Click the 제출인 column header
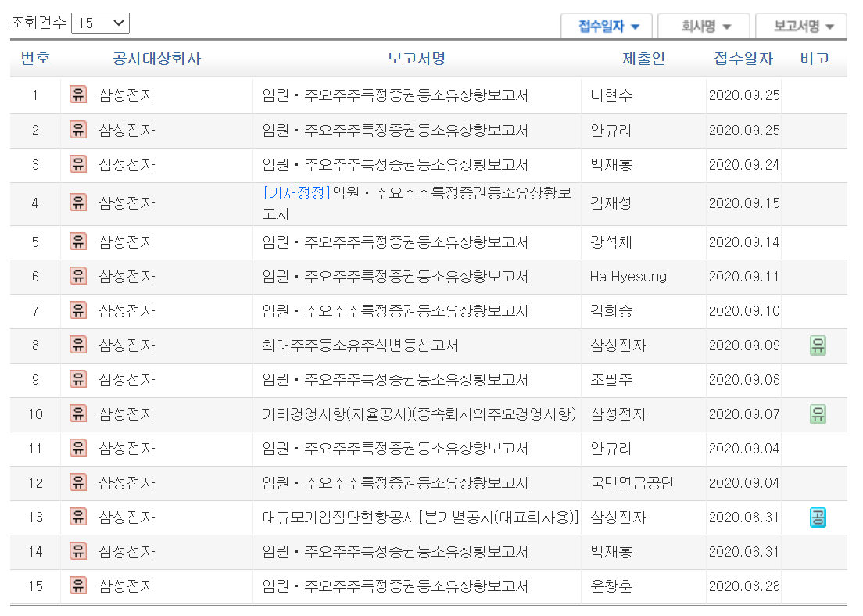863x616 pixels. click(x=643, y=59)
